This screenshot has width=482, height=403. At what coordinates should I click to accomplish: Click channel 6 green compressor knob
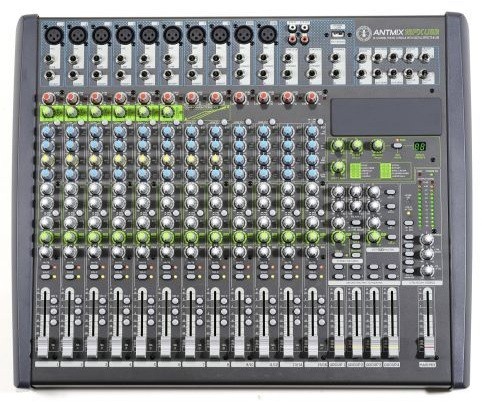coord(168,112)
